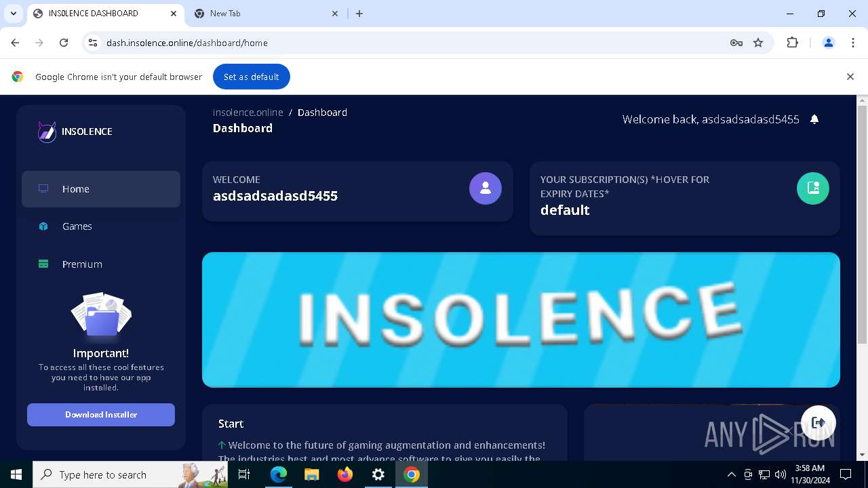Go forward in browser history
This screenshot has width=868, height=488.
point(39,43)
